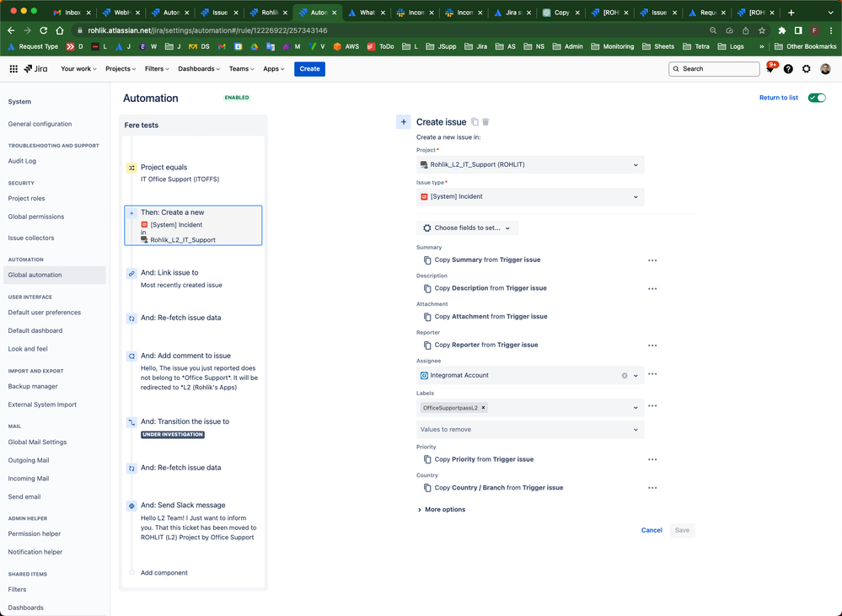Screen dimensions: 842x616
Task: Open the Teams menu
Action: click(x=242, y=69)
